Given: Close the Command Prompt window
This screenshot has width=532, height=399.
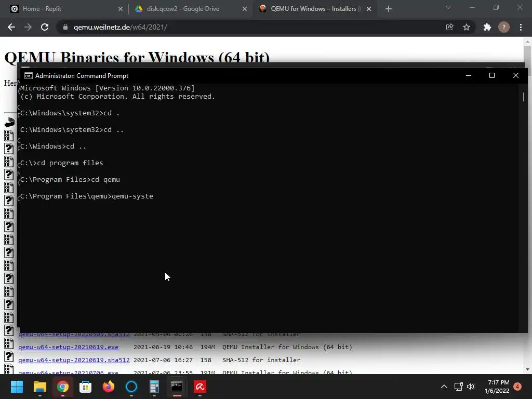Looking at the screenshot, I should point(516,75).
